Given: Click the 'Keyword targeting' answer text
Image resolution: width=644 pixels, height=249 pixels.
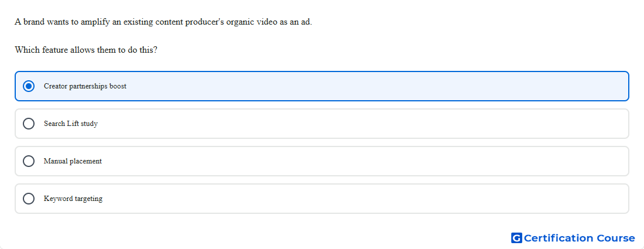Looking at the screenshot, I should pyautogui.click(x=73, y=199).
